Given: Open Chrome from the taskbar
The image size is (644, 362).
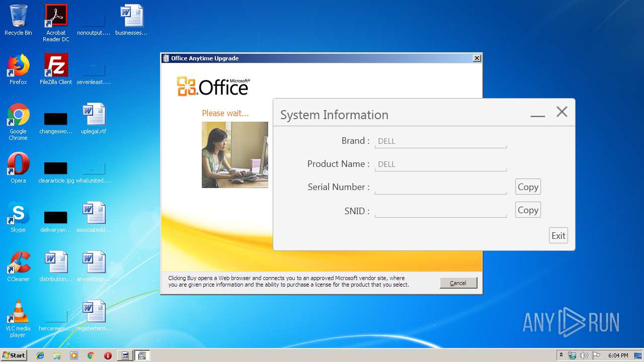Looking at the screenshot, I should coord(91,355).
